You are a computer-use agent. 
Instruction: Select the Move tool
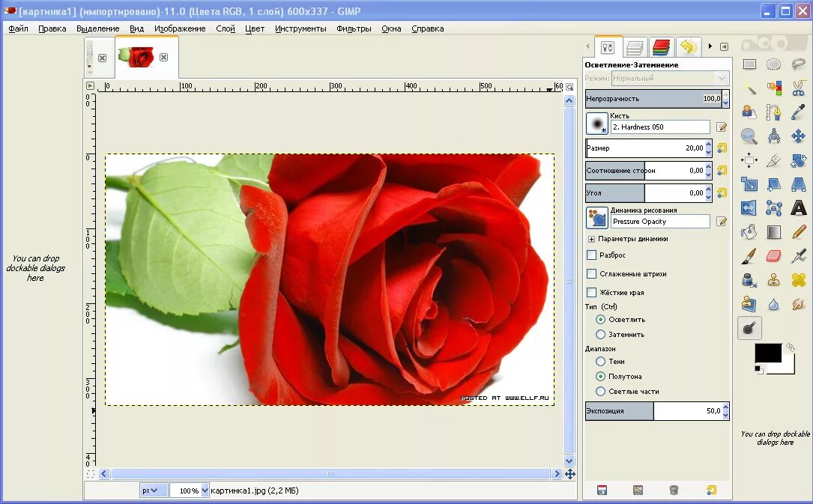(x=799, y=136)
